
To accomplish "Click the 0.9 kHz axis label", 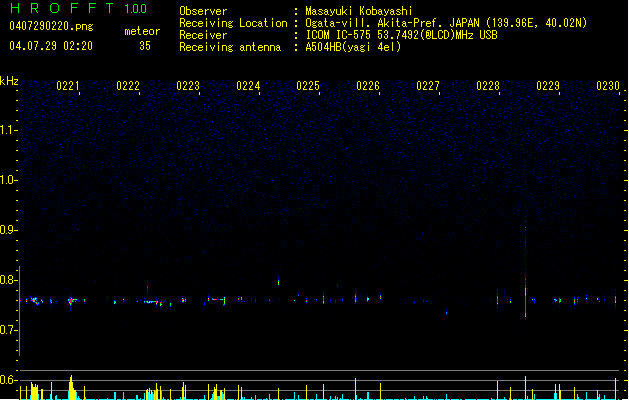I will [7, 230].
